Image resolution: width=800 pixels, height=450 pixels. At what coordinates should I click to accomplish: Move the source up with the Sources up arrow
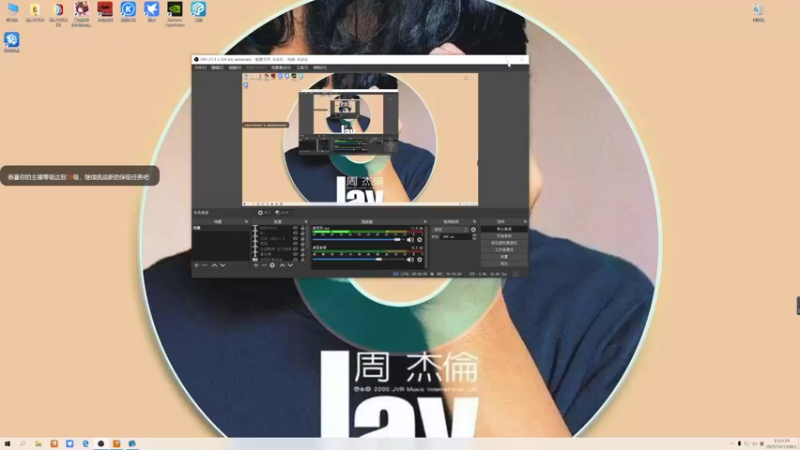tap(283, 265)
